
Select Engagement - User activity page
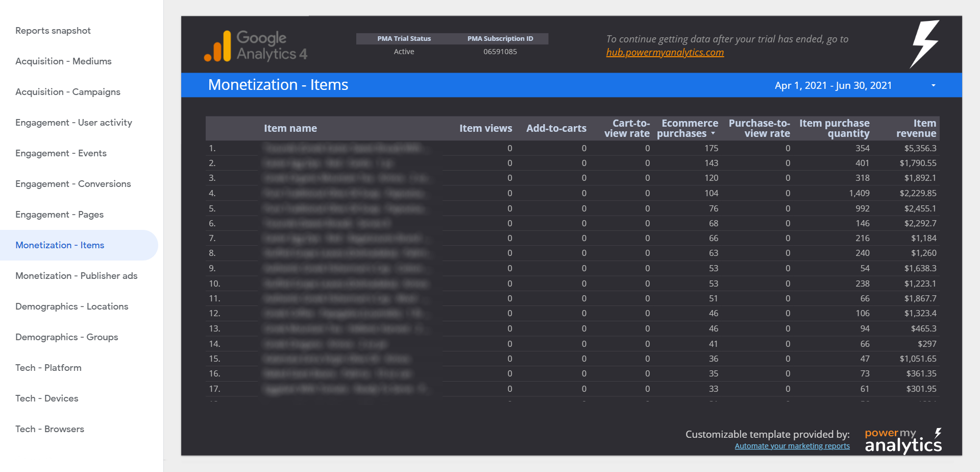(x=73, y=123)
